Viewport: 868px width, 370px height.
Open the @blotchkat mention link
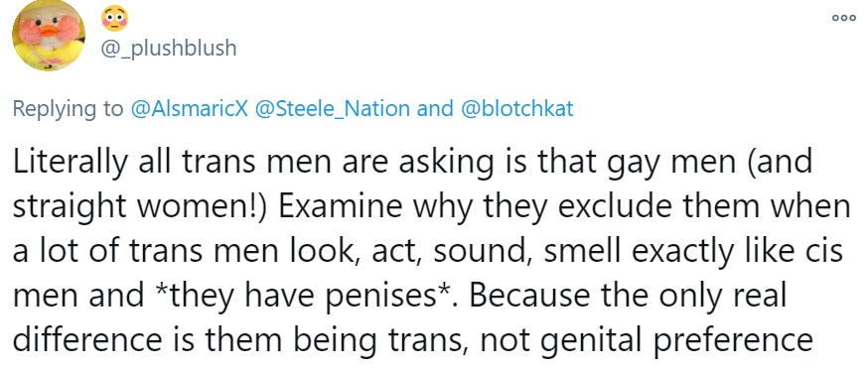pyautogui.click(x=515, y=108)
